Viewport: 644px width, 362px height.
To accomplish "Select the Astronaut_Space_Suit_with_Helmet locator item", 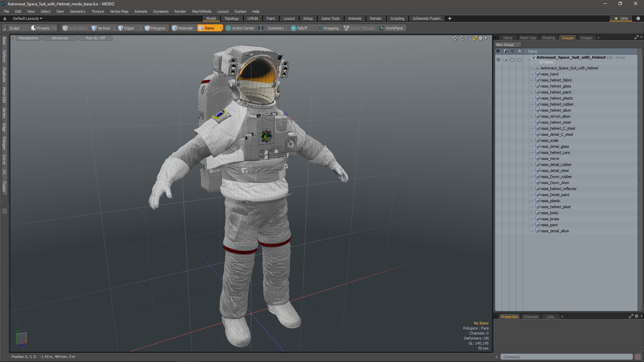I will pos(569,68).
